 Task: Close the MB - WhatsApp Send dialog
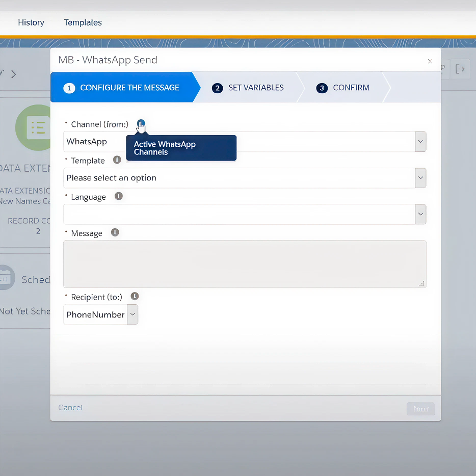(430, 61)
